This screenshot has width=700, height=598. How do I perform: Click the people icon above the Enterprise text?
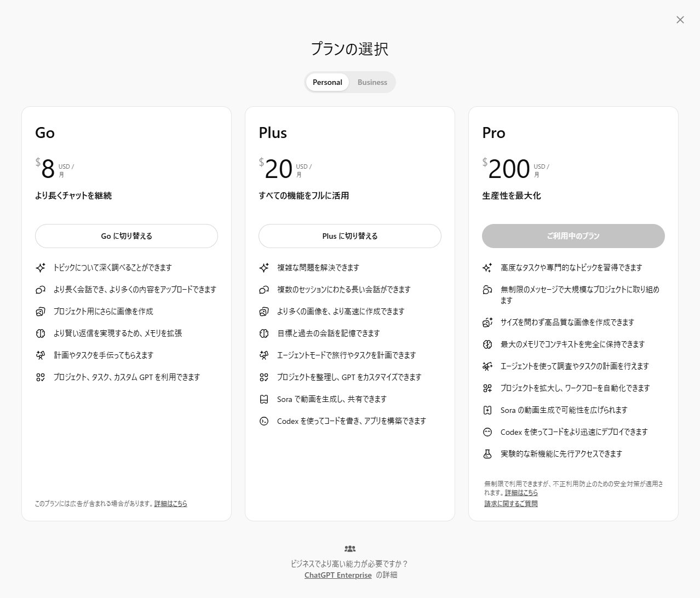[x=350, y=548]
